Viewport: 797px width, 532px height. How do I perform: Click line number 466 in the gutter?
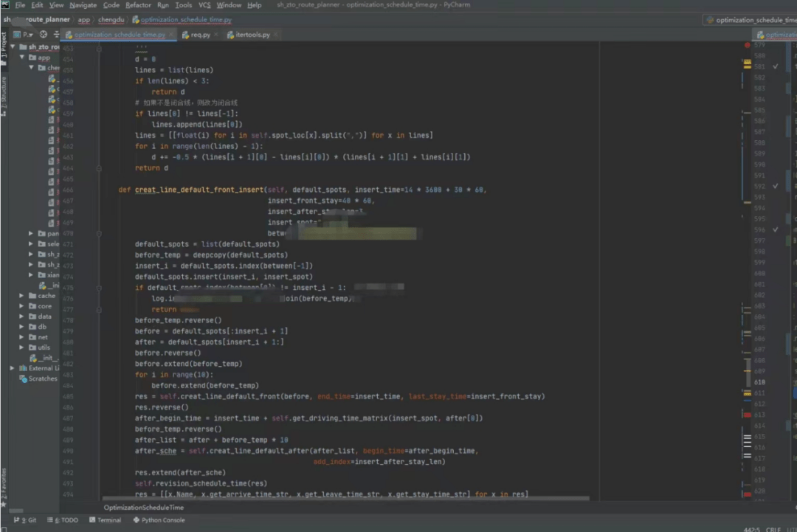click(x=68, y=190)
